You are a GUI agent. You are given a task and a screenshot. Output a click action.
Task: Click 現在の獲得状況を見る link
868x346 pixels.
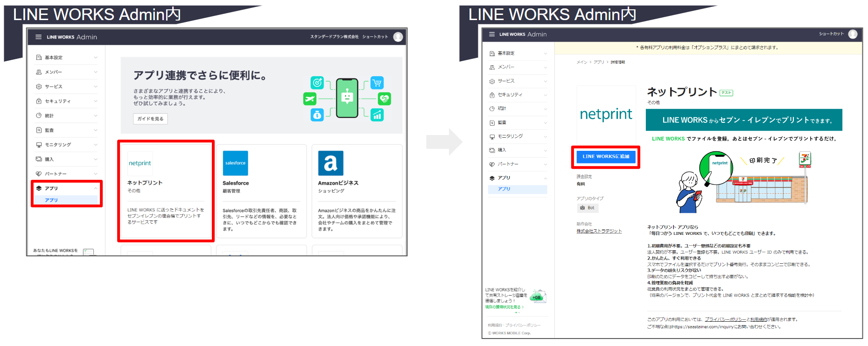504,307
